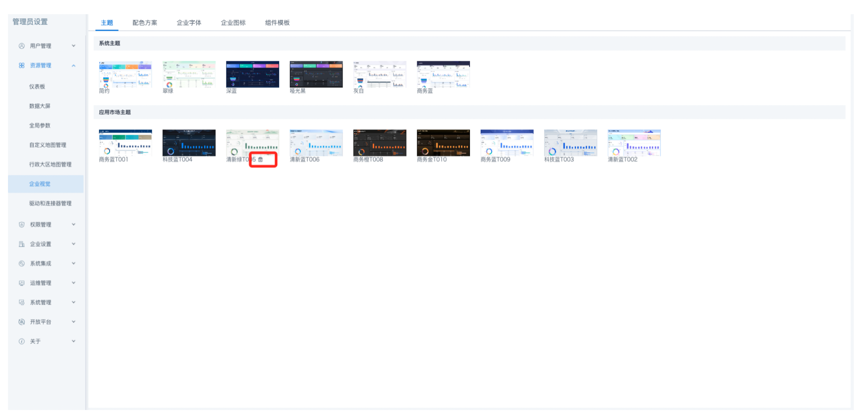The height and width of the screenshot is (418, 868).
Task: Expand the 企业设置 chevron
Action: 74,244
